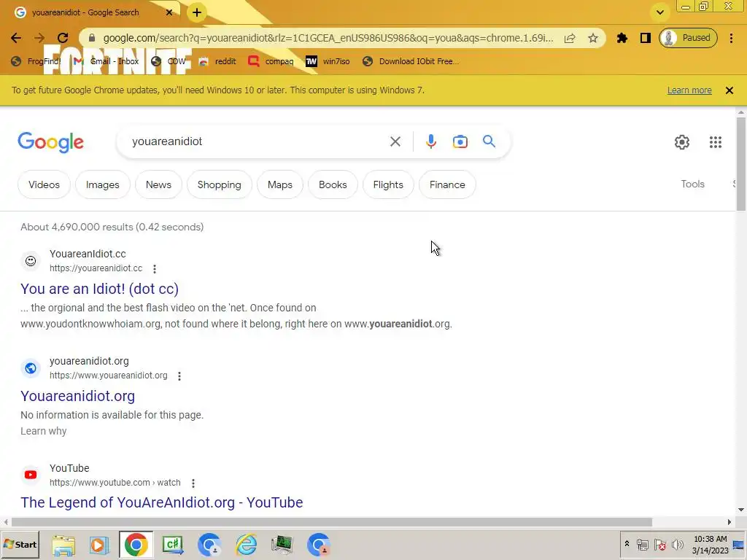The width and height of the screenshot is (747, 560).
Task: Open the FrogFind! bookmark
Action: click(36, 61)
